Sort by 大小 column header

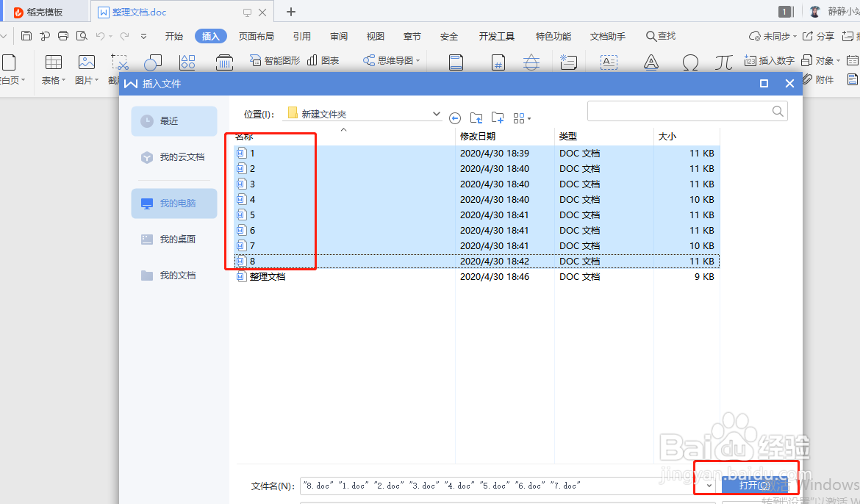[x=687, y=136]
